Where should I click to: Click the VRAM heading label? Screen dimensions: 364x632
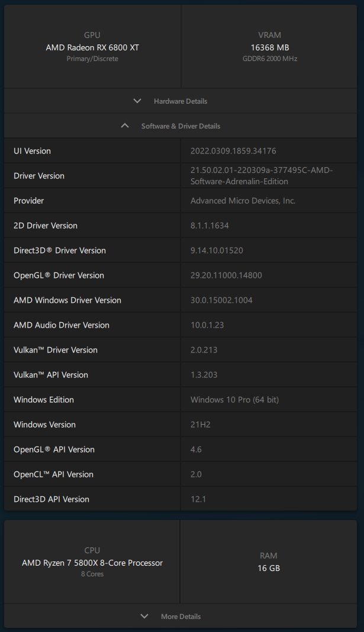(x=270, y=35)
